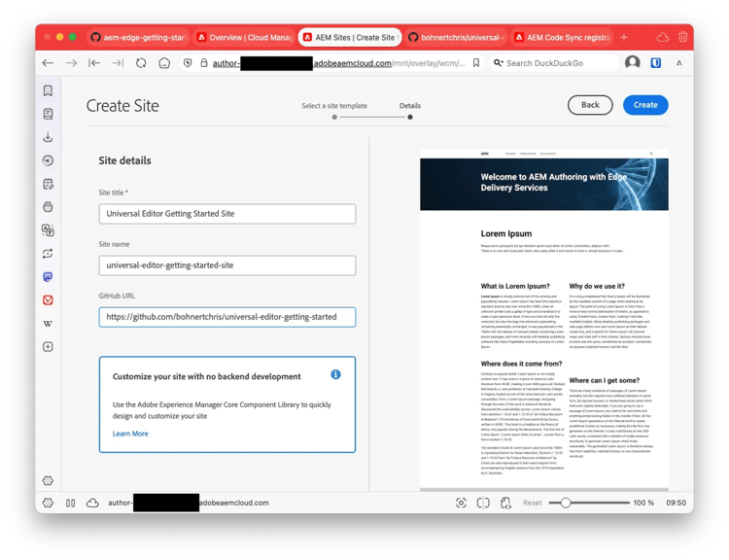This screenshot has width=729, height=560.
Task: Open the Bookmarks panel in sidebar
Action: tap(48, 90)
